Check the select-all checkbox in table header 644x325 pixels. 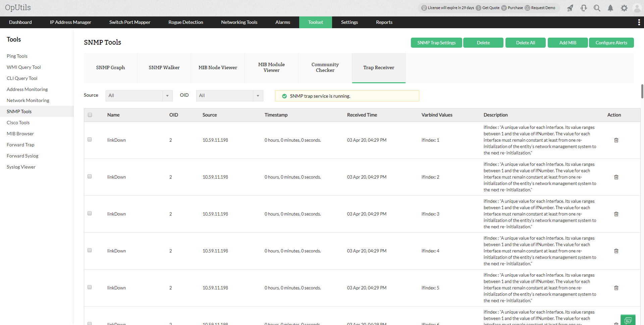[x=90, y=115]
